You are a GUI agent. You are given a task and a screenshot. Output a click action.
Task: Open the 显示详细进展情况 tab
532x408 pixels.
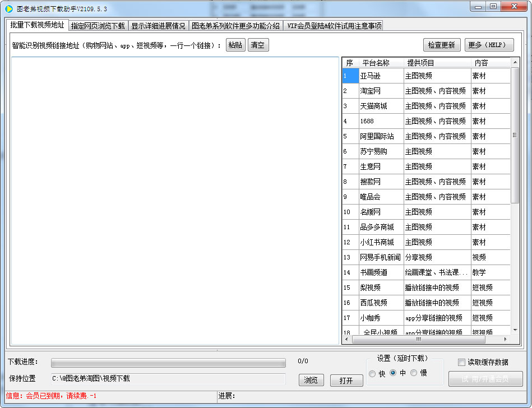coord(158,26)
